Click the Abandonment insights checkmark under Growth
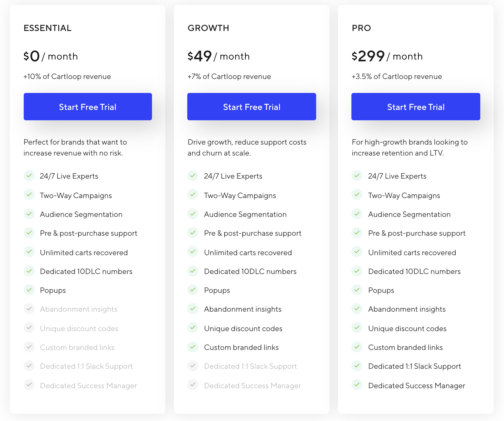 (x=193, y=308)
